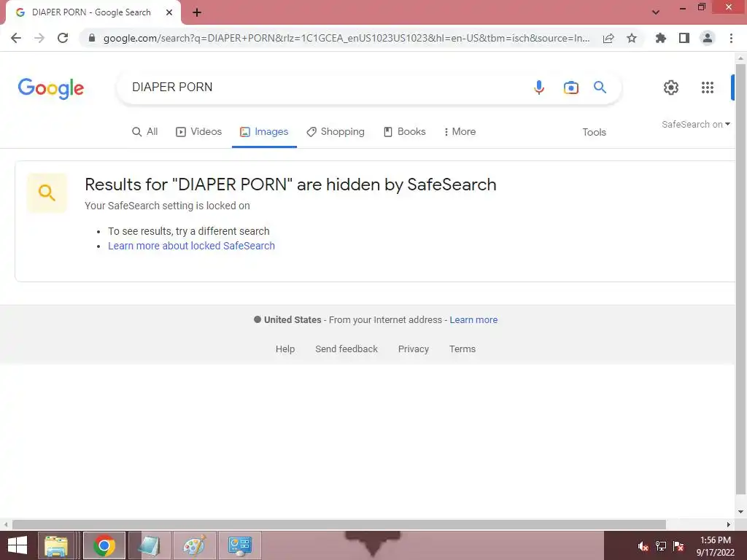Open the Help footer link
This screenshot has width=747, height=560.
285,349
